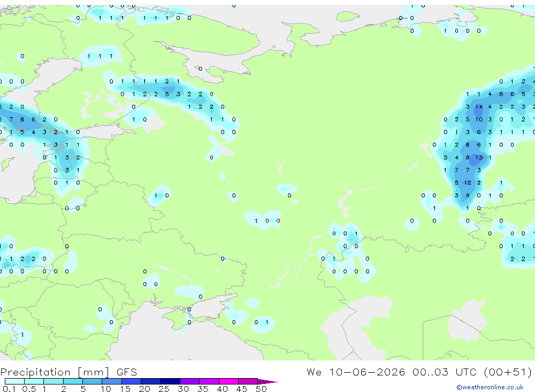
Task: Click the '13' precipitation value on the map
Action: (479, 158)
